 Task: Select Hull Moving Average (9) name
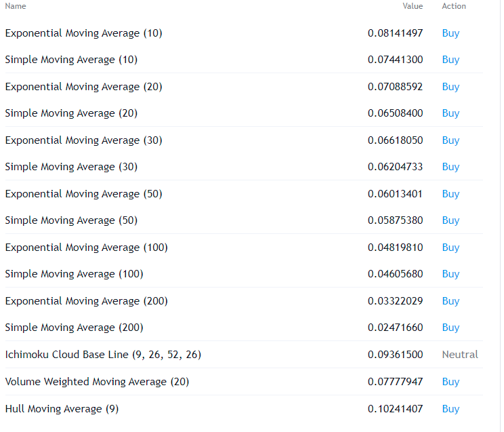62,409
